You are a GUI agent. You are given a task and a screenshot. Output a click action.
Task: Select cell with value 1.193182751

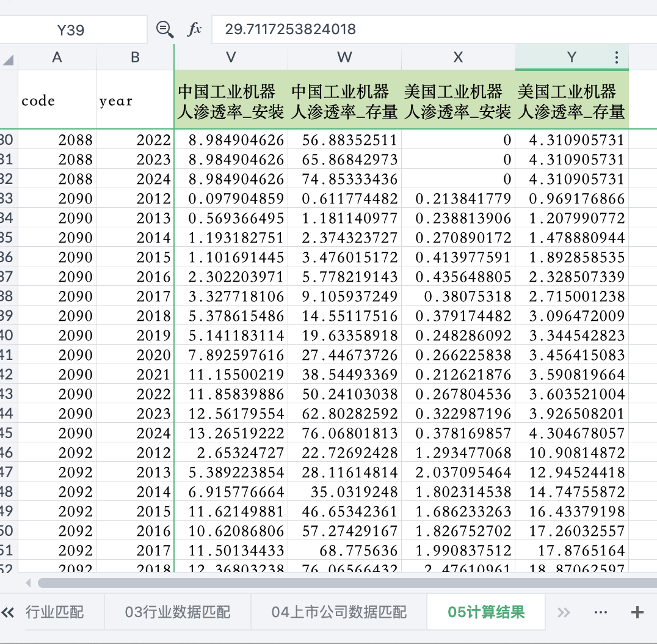pyautogui.click(x=231, y=238)
